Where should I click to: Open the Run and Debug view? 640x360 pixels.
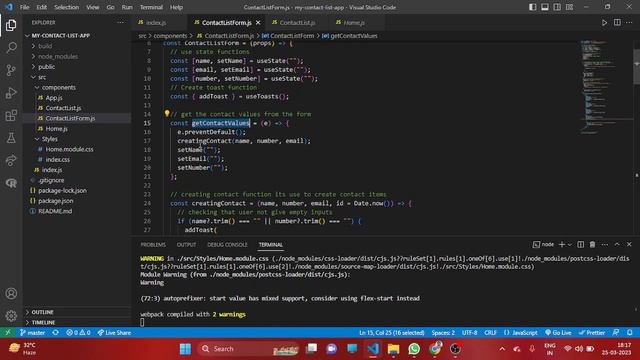pyautogui.click(x=11, y=93)
